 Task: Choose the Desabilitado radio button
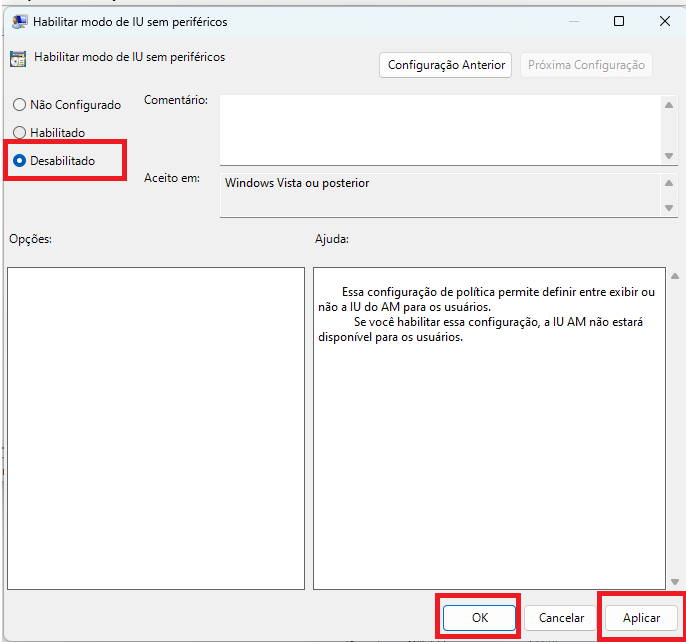[x=20, y=160]
